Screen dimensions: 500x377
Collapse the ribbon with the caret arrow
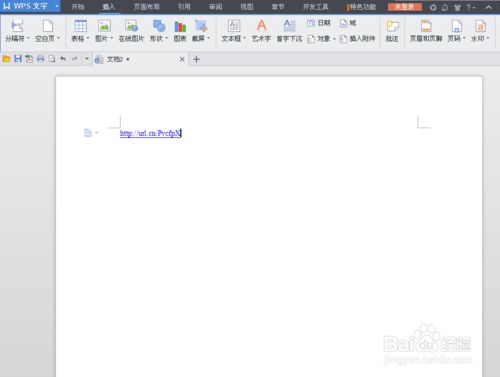tap(489, 7)
